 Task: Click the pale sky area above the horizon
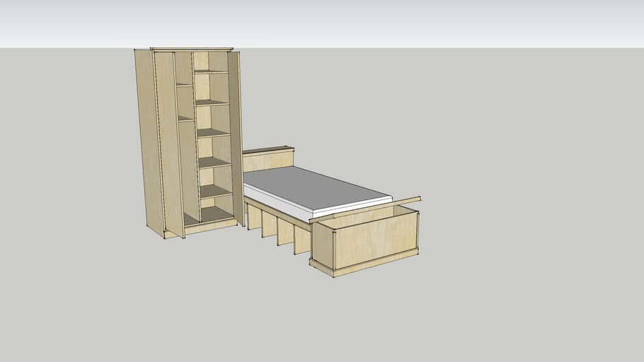point(425,21)
